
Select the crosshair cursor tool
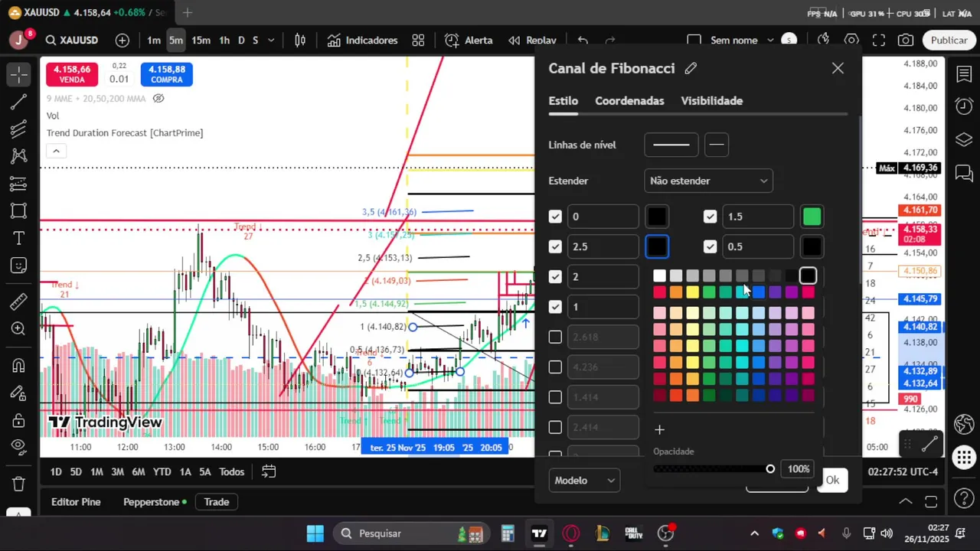[x=19, y=74]
